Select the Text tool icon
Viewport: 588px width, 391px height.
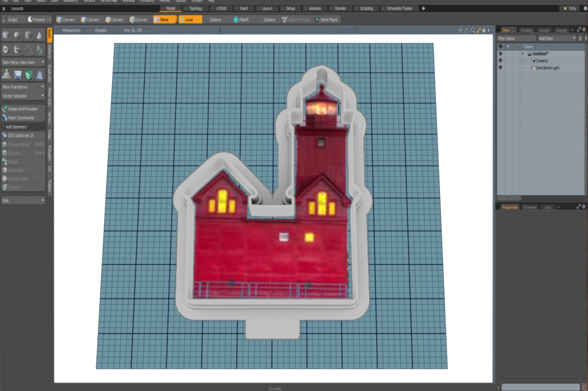coord(39,50)
